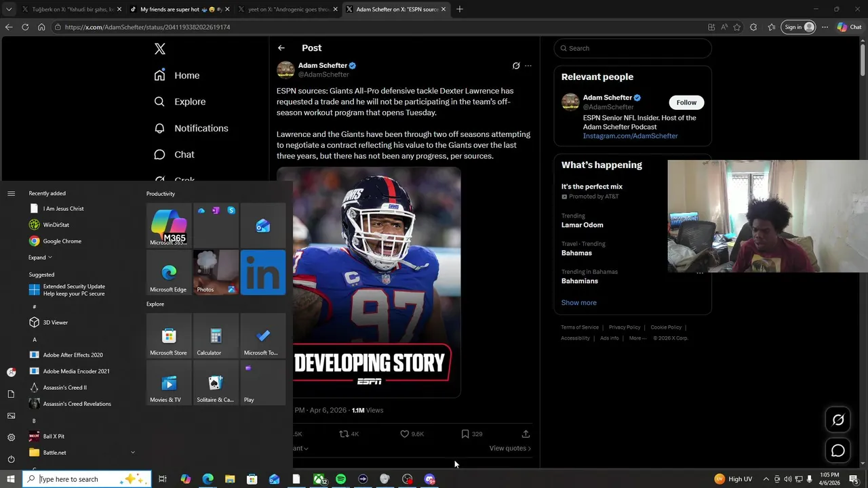Open File Explorer from the taskbar
This screenshot has height=488, width=868.
point(230,479)
